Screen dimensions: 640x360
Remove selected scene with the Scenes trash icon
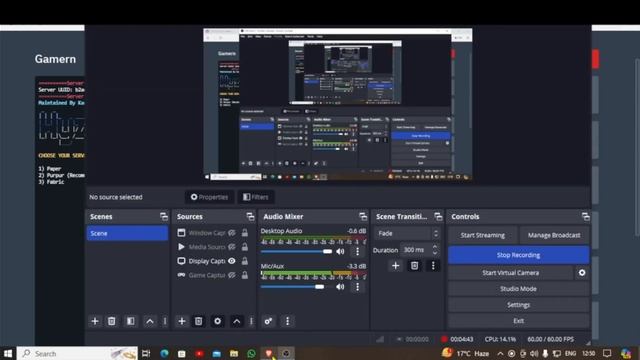click(x=111, y=321)
